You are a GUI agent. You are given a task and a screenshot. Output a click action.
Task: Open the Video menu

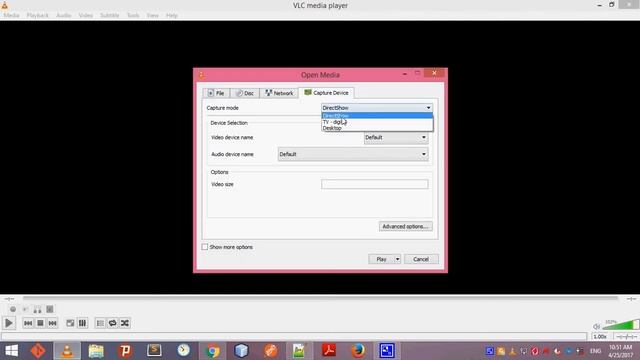coord(86,16)
